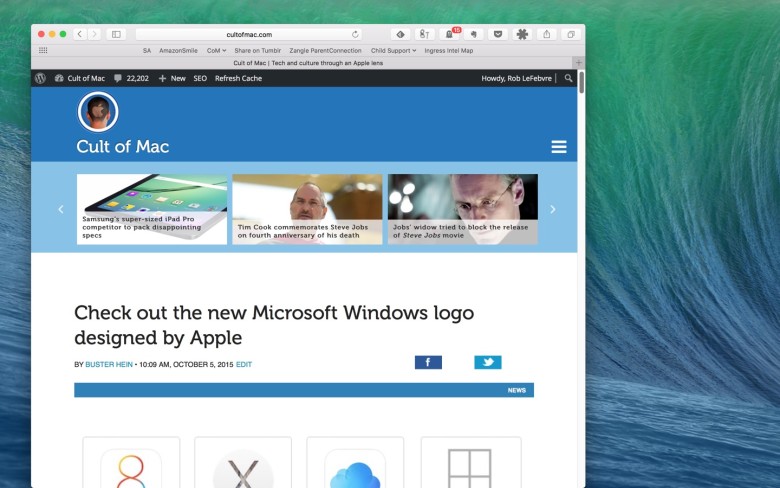
Task: Add a new tab with plus button
Action: (x=579, y=63)
